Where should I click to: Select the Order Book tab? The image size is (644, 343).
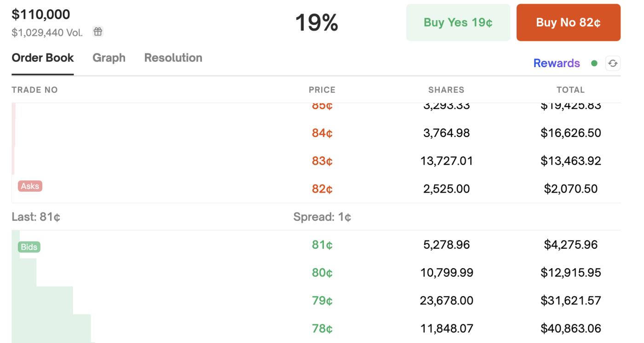point(42,58)
